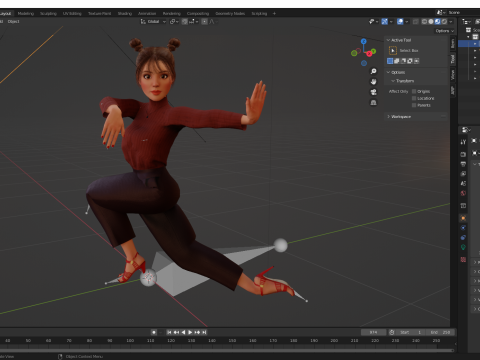Click the preview range clock icon
The height and width of the screenshot is (360, 480).
392,332
